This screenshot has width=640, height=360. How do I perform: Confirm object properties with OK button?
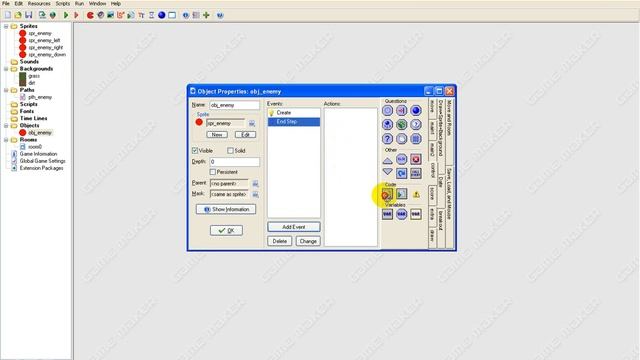pos(227,231)
